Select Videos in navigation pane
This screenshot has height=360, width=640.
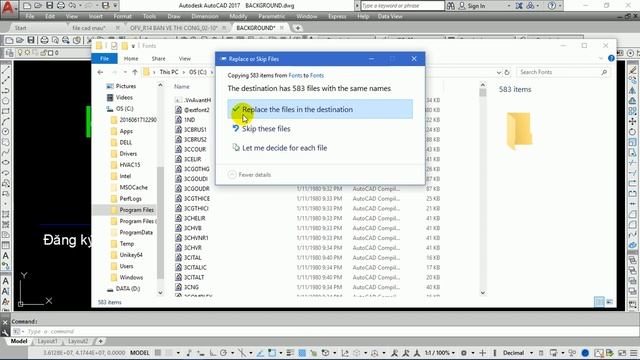click(124, 98)
